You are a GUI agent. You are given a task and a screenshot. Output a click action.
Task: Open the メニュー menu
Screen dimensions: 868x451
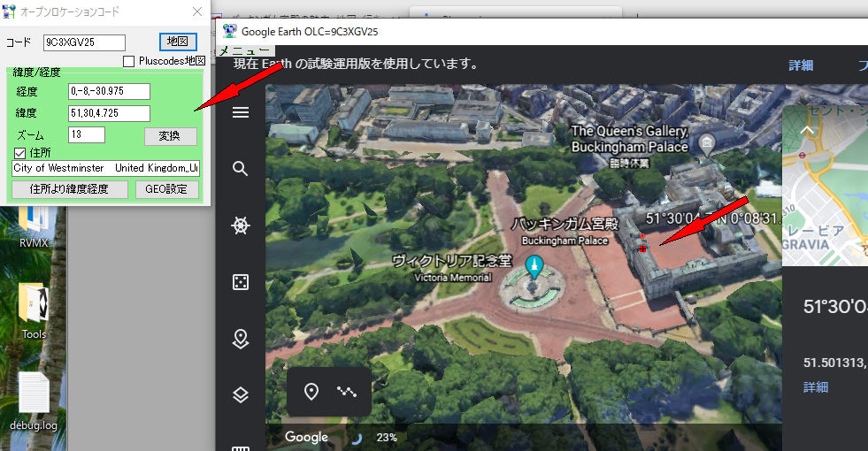point(238,51)
